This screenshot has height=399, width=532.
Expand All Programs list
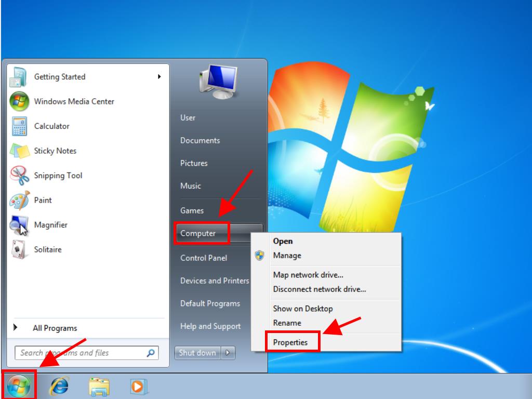[x=55, y=328]
